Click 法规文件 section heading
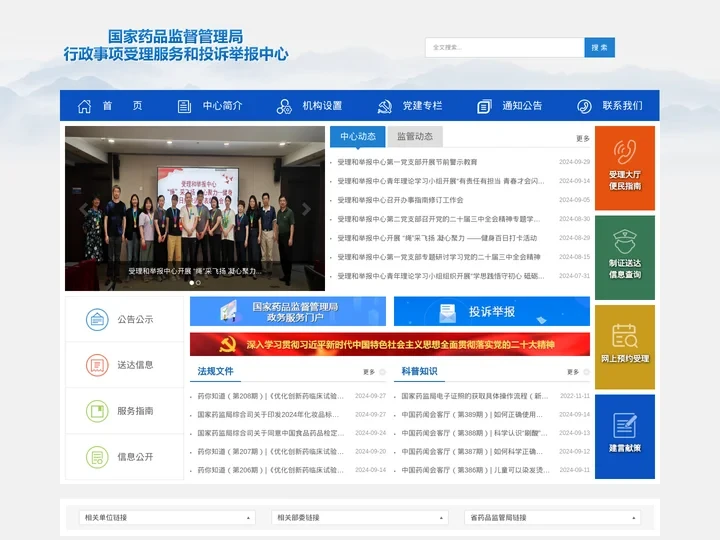Viewport: 720px width, 540px height. tap(215, 371)
